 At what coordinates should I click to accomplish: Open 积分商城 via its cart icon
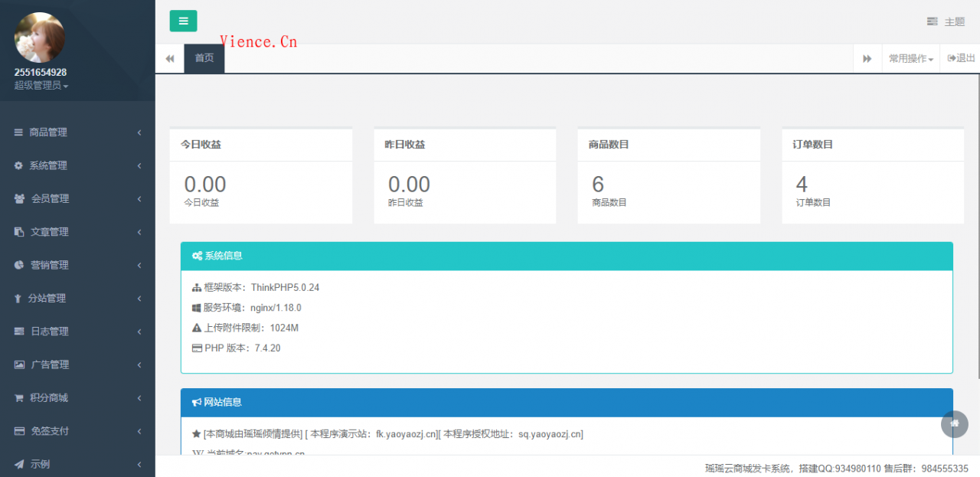click(18, 397)
